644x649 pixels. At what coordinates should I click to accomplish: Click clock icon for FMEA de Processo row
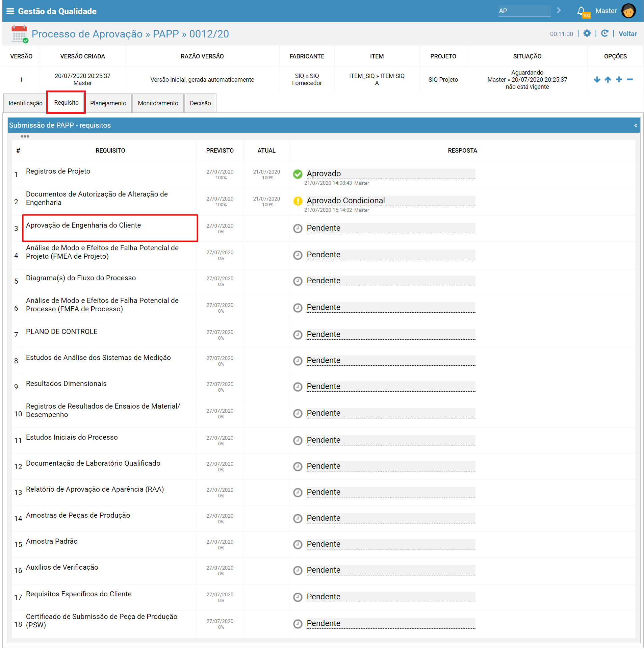click(298, 308)
